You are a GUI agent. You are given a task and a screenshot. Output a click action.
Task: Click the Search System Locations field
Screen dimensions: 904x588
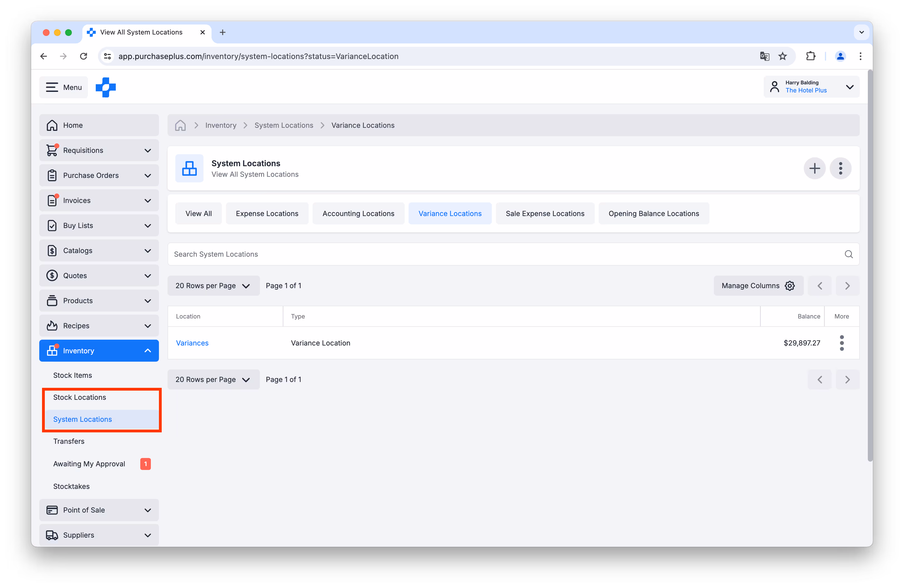(x=380, y=254)
